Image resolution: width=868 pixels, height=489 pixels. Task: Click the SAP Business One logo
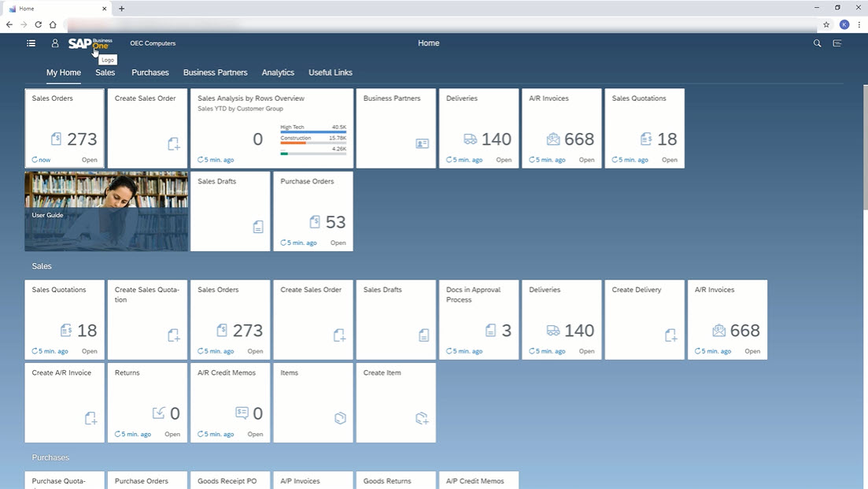pyautogui.click(x=88, y=43)
